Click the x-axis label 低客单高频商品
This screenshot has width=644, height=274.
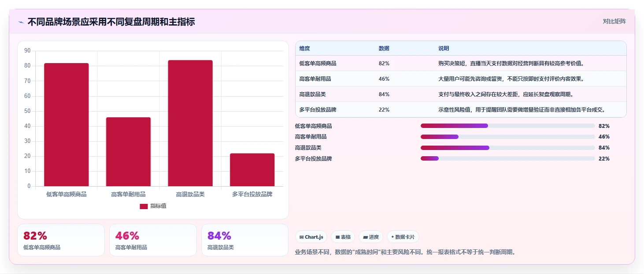point(67,194)
